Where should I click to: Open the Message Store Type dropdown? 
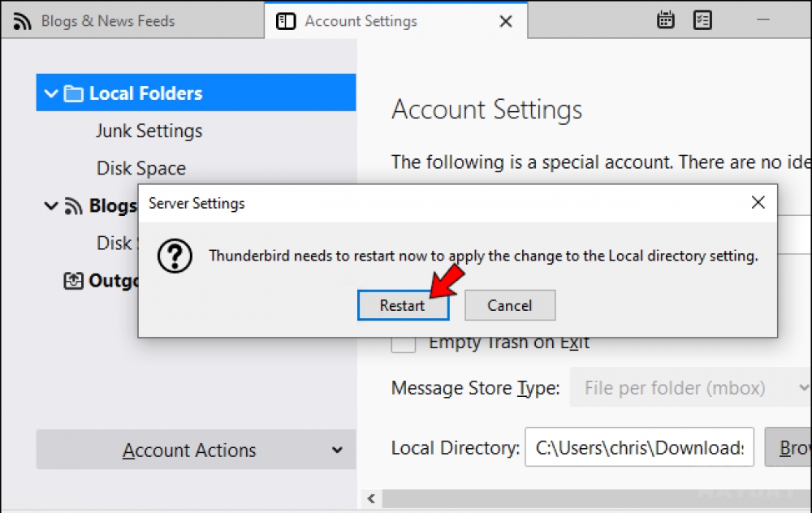pyautogui.click(x=690, y=388)
